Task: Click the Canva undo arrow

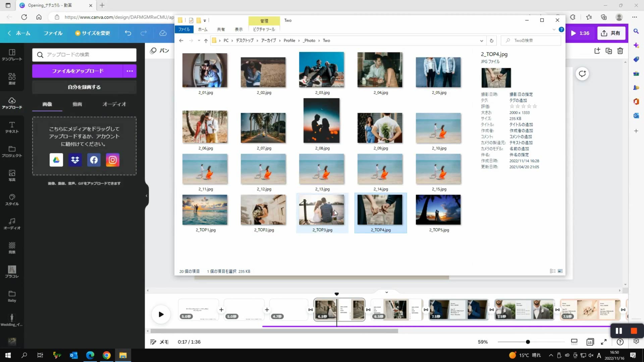Action: (128, 33)
